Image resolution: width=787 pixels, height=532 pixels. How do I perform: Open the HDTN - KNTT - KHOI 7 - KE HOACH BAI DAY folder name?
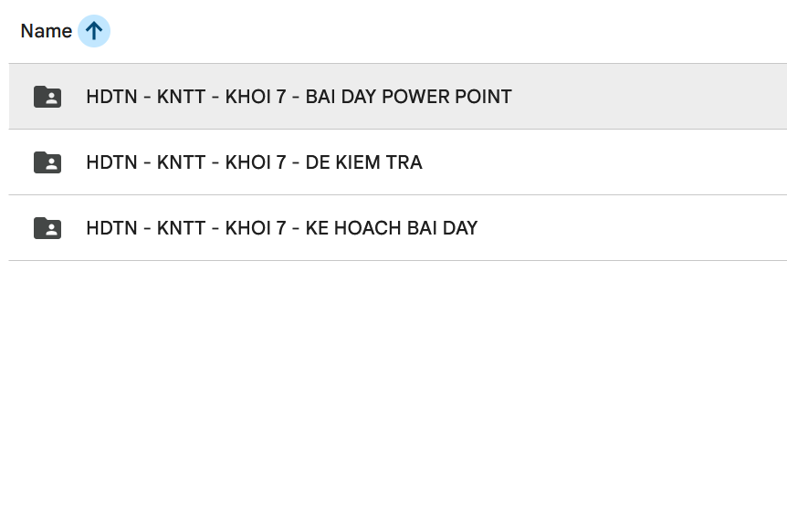pos(281,228)
